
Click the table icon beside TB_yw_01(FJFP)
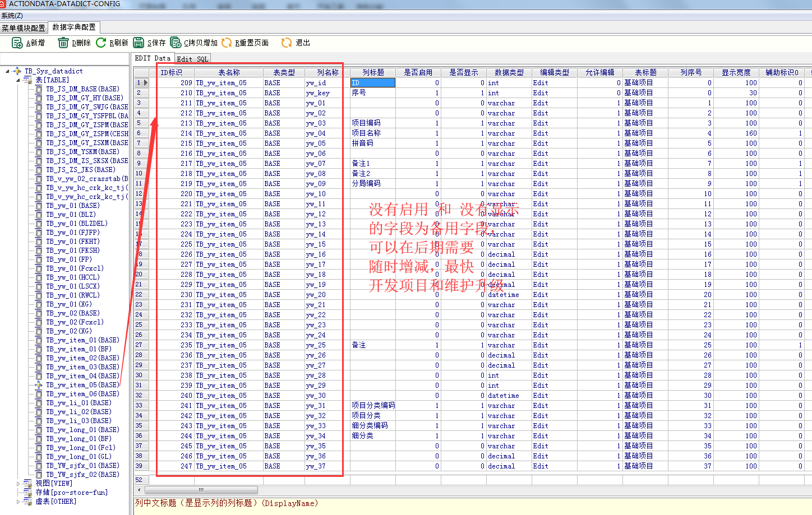[x=39, y=233]
